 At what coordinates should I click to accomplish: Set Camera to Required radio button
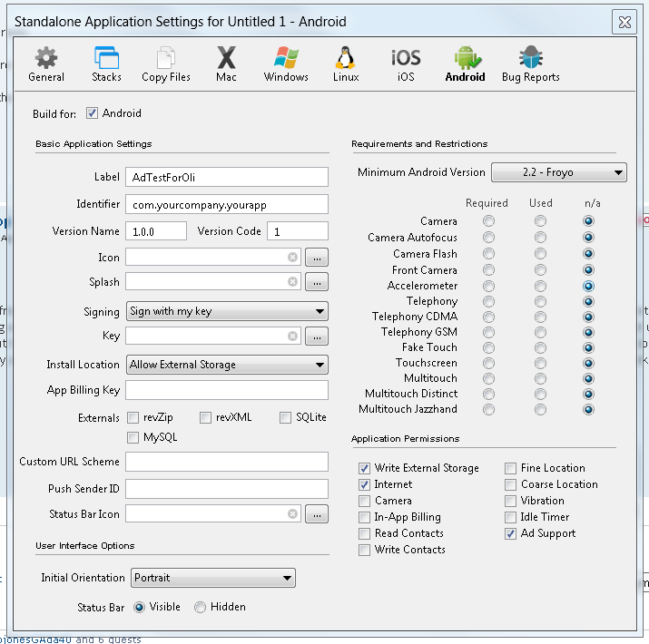[489, 221]
